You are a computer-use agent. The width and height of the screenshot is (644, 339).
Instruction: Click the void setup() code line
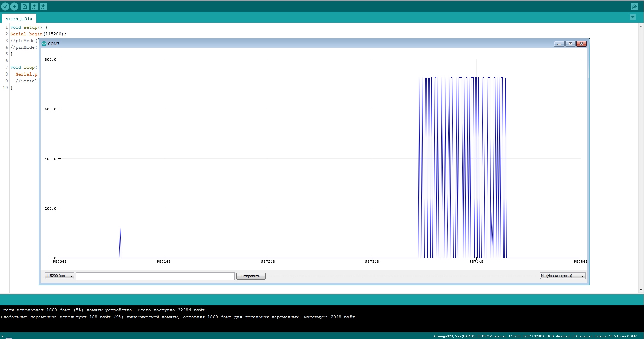[x=29, y=27]
